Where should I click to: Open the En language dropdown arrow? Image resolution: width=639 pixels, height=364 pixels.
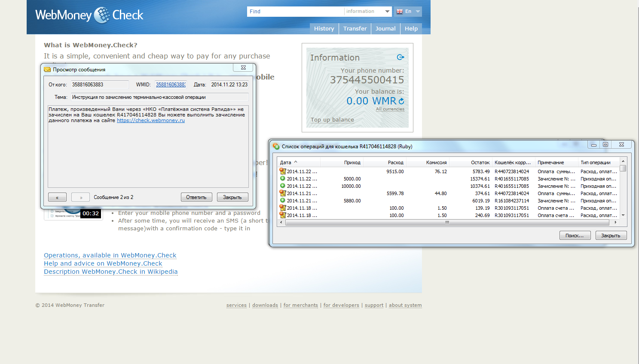pos(418,12)
